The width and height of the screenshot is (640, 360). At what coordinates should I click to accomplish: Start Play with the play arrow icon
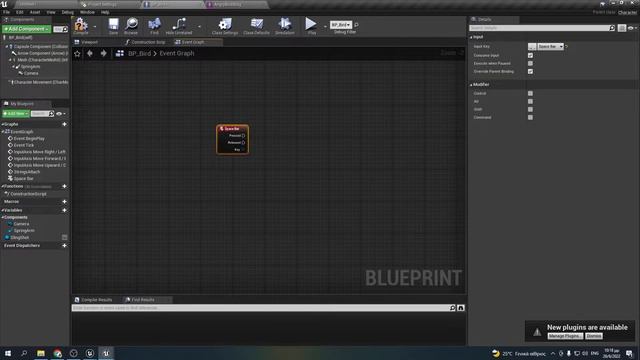point(311,24)
